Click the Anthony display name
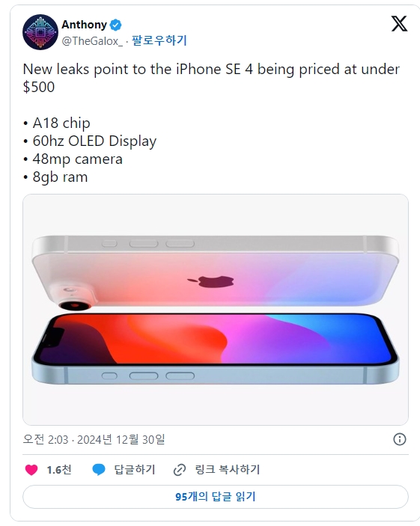This screenshot has height=526, width=420. click(x=84, y=25)
